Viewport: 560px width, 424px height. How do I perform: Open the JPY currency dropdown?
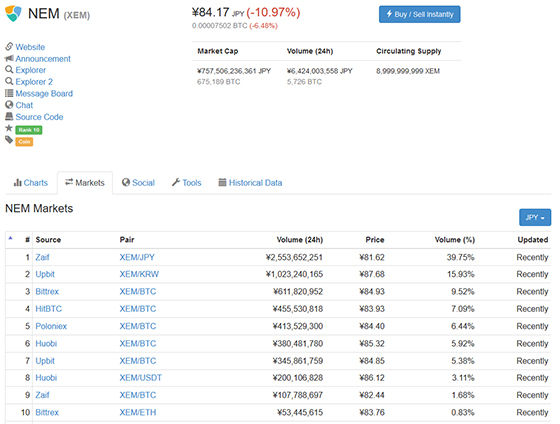535,217
